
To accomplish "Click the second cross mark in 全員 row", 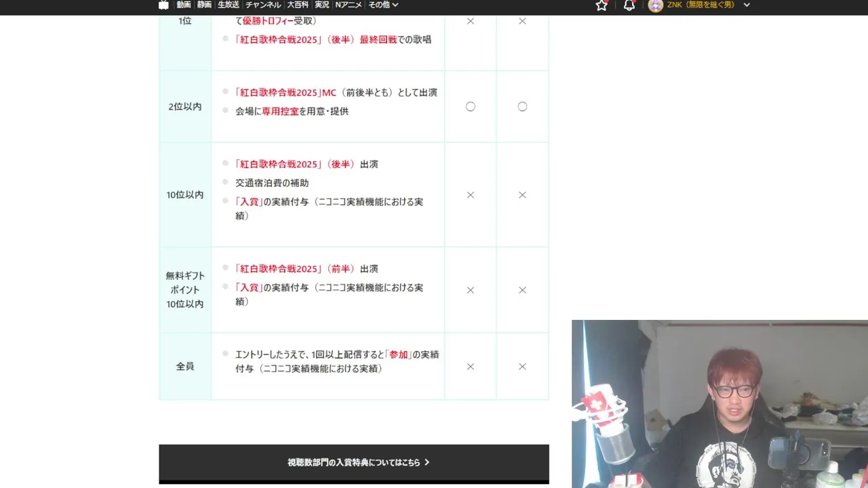I will [522, 367].
